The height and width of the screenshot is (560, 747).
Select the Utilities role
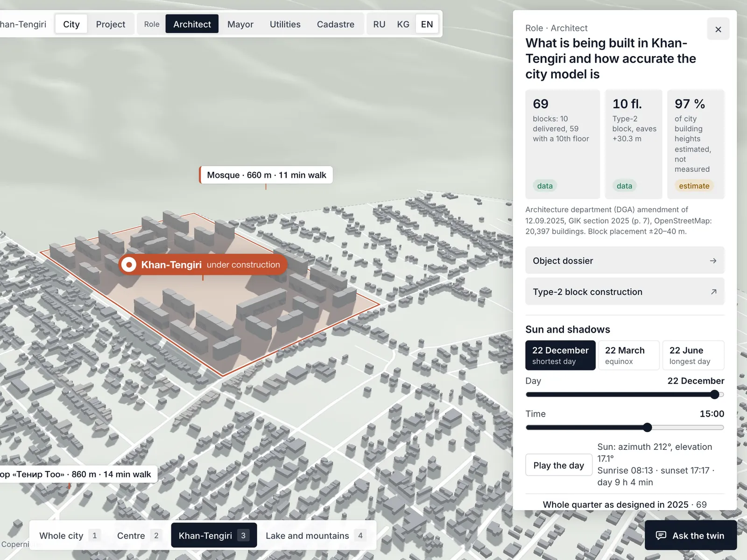tap(285, 24)
